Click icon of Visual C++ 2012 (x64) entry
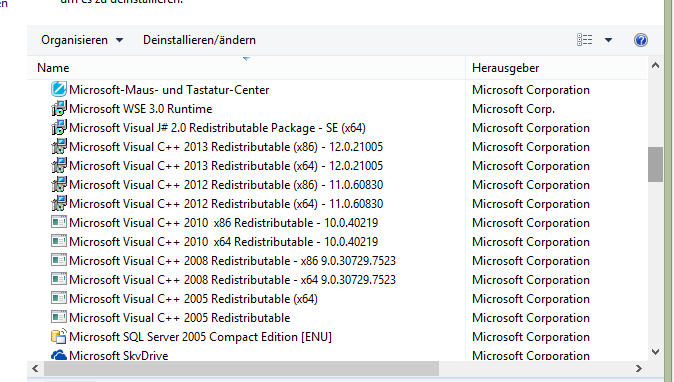This screenshot has height=382, width=674. 58,203
